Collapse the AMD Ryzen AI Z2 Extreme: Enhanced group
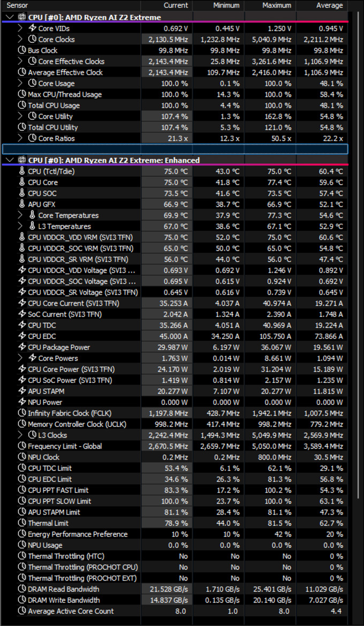This screenshot has height=626, width=364. [10, 160]
